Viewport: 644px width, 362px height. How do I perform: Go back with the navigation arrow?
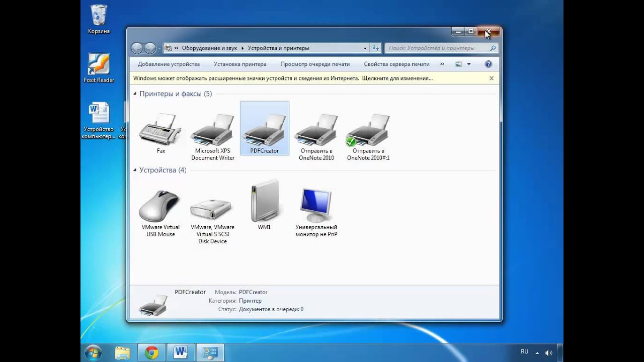[x=137, y=48]
